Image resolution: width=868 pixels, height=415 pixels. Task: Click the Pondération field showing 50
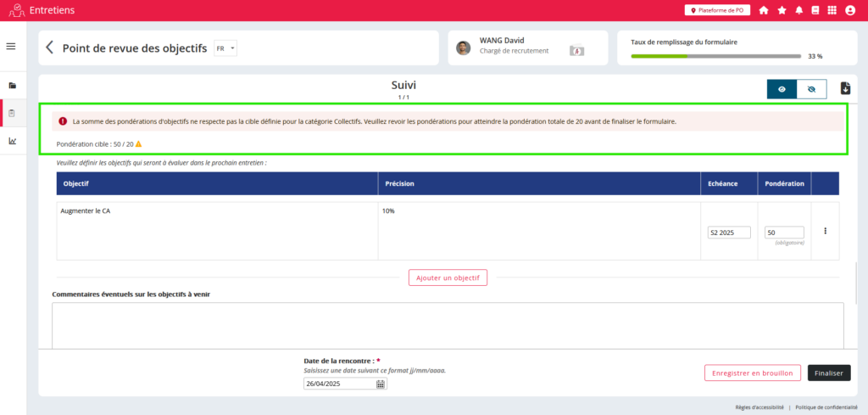(x=783, y=233)
